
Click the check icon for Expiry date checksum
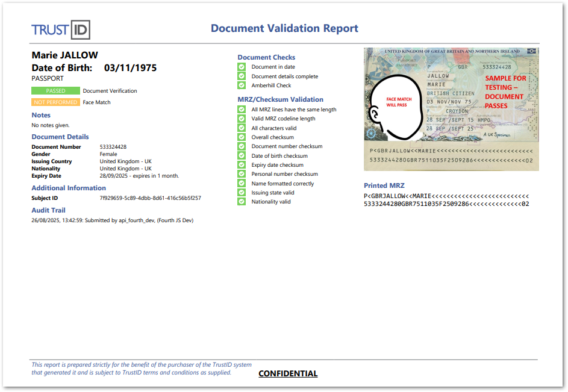click(x=242, y=165)
